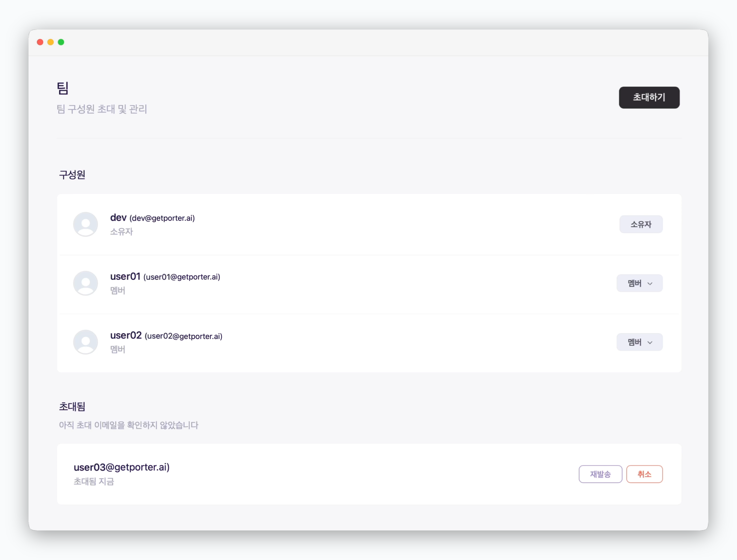Image resolution: width=737 pixels, height=560 pixels.
Task: Open user01's 멤버 role dropdown
Action: tap(639, 283)
